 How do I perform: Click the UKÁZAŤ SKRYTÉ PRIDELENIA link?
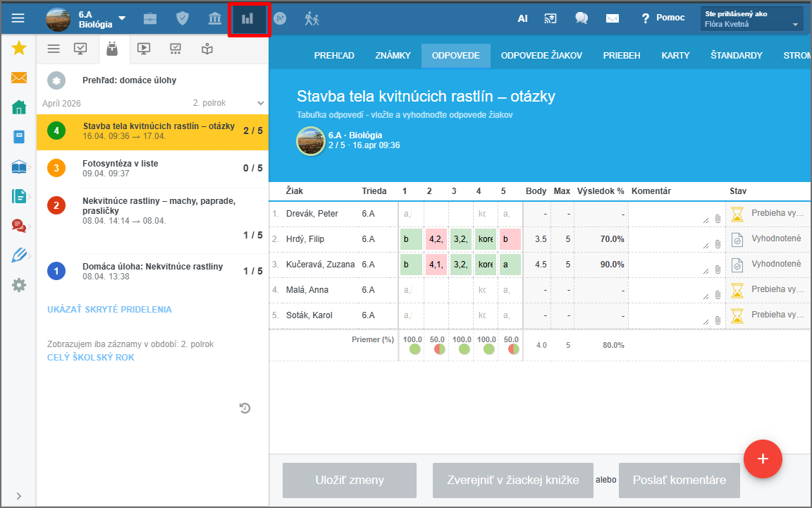point(109,310)
